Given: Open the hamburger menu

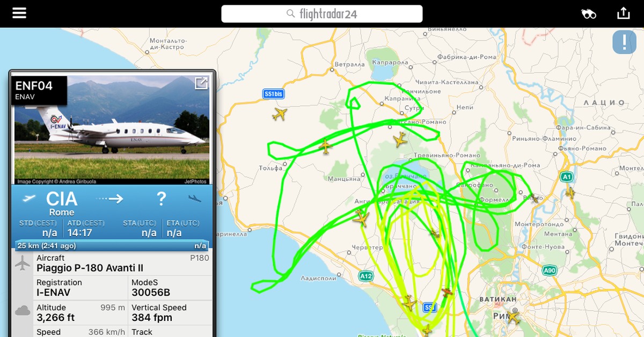Looking at the screenshot, I should pyautogui.click(x=19, y=13).
